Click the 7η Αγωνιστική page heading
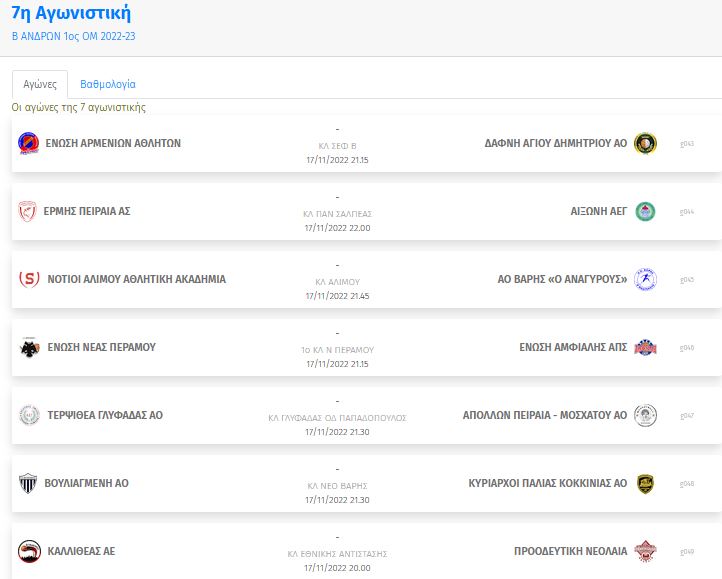Image resolution: width=722 pixels, height=579 pixels. [70, 13]
